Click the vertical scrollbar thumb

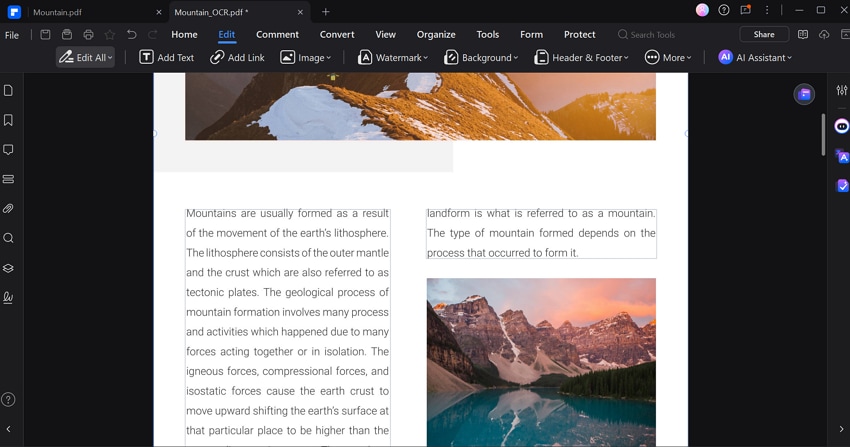823,134
